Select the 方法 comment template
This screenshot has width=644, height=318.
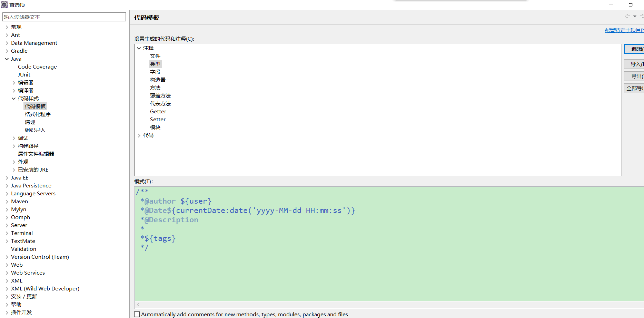tap(155, 88)
